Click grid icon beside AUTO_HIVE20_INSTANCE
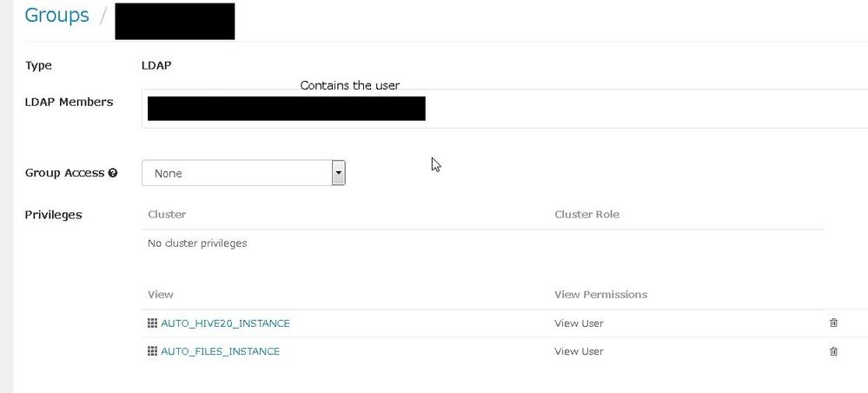The image size is (868, 393). [153, 323]
